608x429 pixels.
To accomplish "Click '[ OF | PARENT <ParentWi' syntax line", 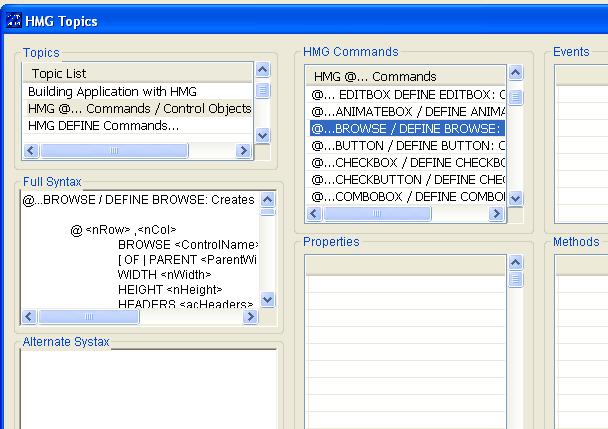I will coord(187,259).
